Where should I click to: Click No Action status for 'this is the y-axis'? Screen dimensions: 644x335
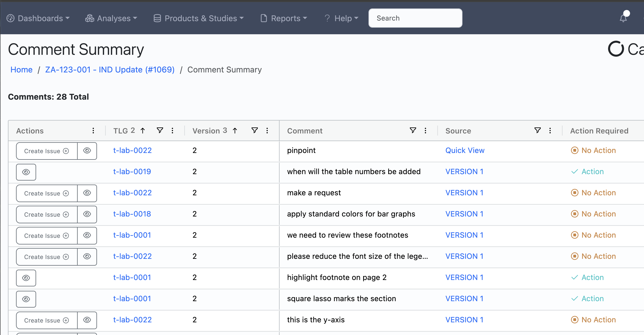[593, 320]
